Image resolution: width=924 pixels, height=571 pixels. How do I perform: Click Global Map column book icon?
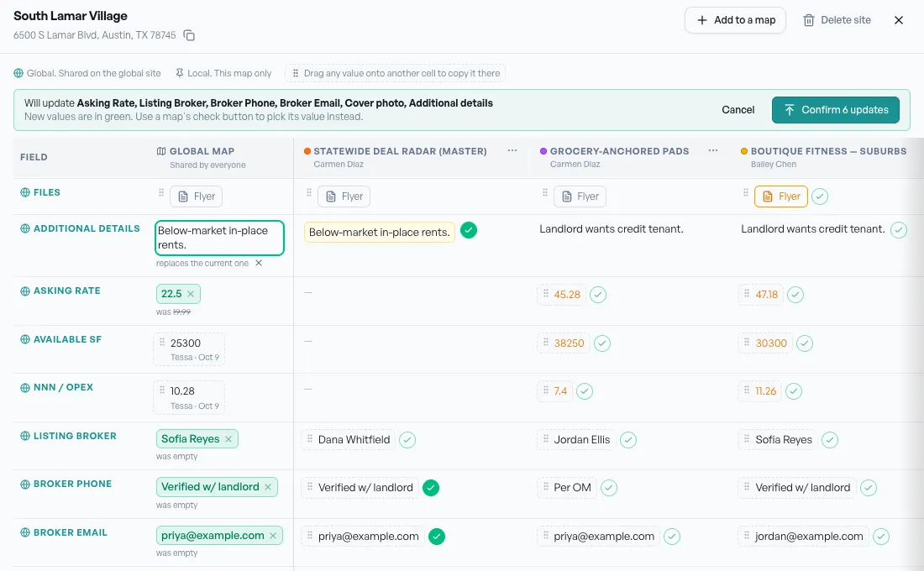click(161, 151)
